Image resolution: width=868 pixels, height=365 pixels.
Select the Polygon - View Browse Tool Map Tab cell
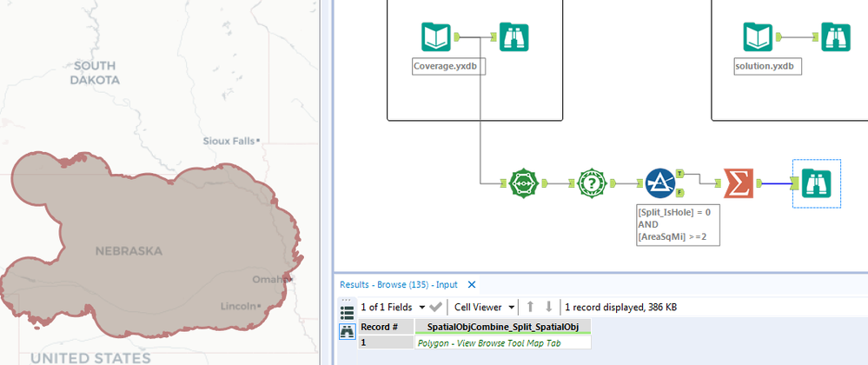pyautogui.click(x=503, y=343)
